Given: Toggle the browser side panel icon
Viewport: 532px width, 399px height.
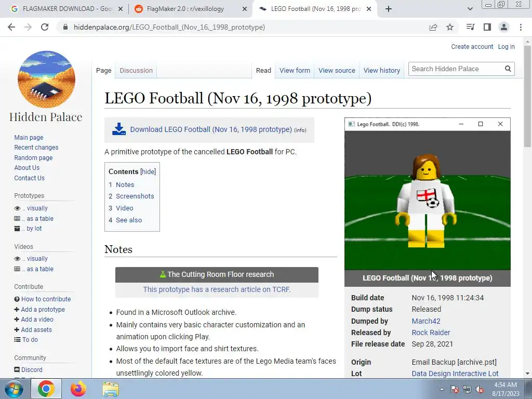Looking at the screenshot, I should (x=487, y=27).
